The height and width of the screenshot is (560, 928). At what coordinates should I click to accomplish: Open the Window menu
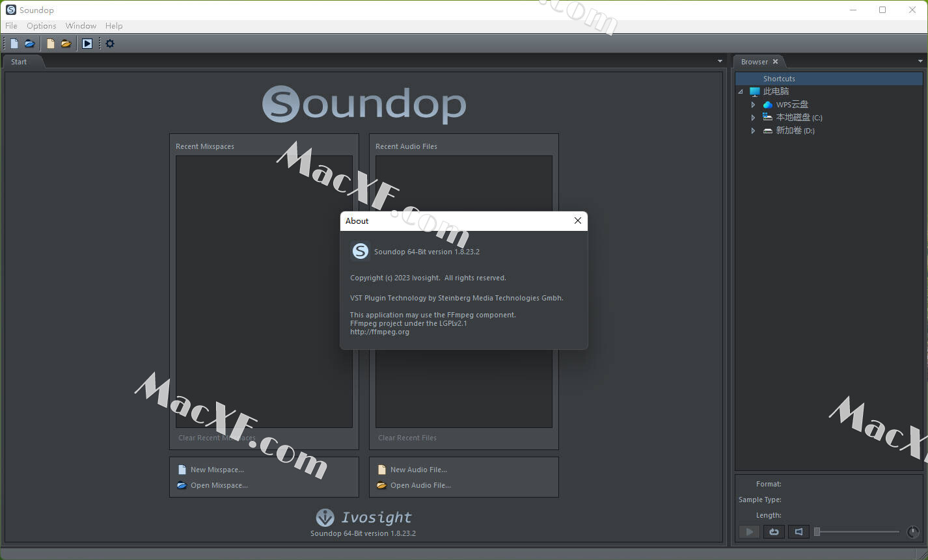tap(81, 26)
